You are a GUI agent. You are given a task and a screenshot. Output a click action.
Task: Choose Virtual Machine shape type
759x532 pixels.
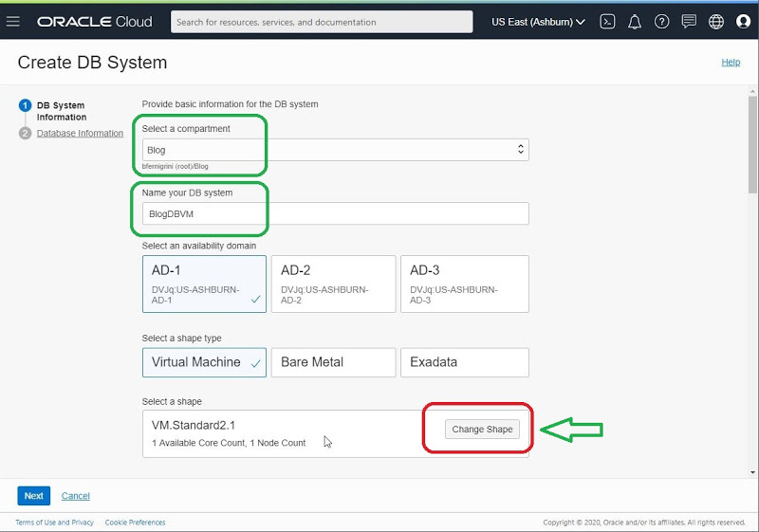coord(204,362)
